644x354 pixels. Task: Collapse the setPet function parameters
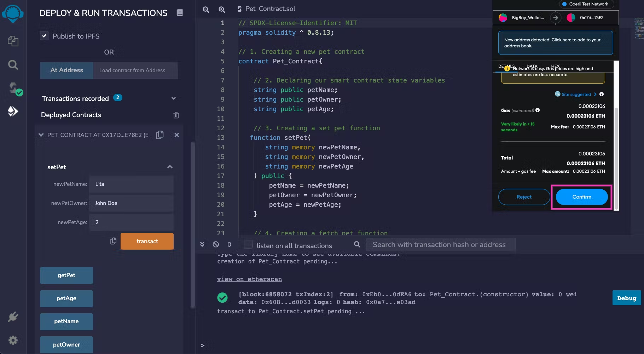point(170,167)
